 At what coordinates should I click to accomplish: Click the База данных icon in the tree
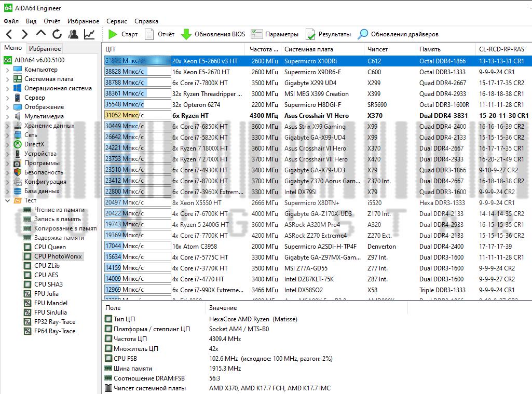[18, 191]
